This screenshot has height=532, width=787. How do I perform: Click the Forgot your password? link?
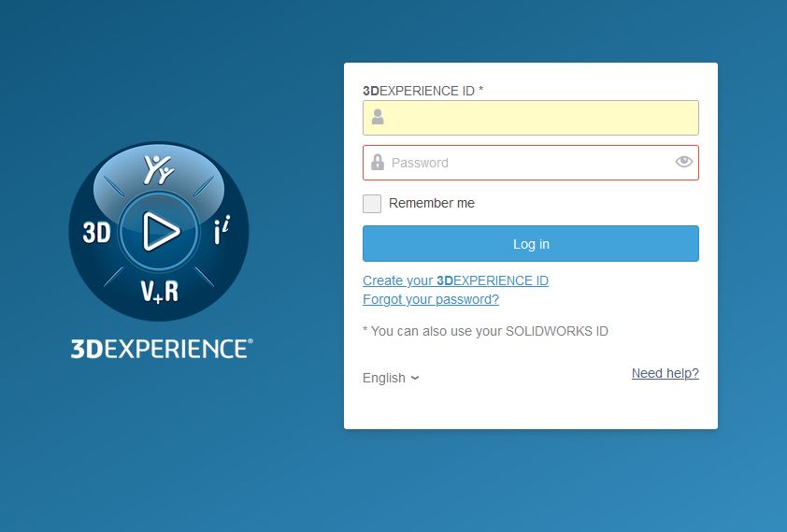point(431,299)
